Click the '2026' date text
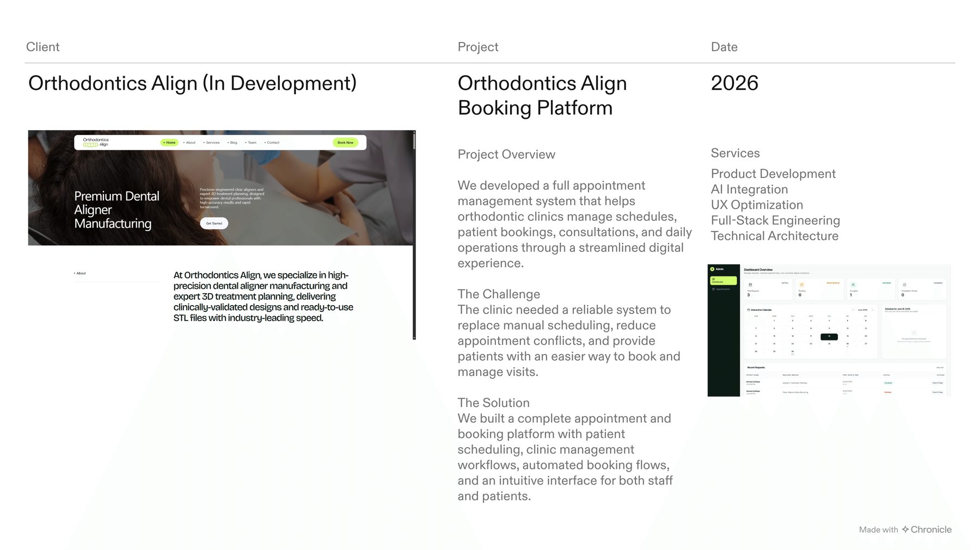Screen dimensions: 980x550 [x=734, y=83]
